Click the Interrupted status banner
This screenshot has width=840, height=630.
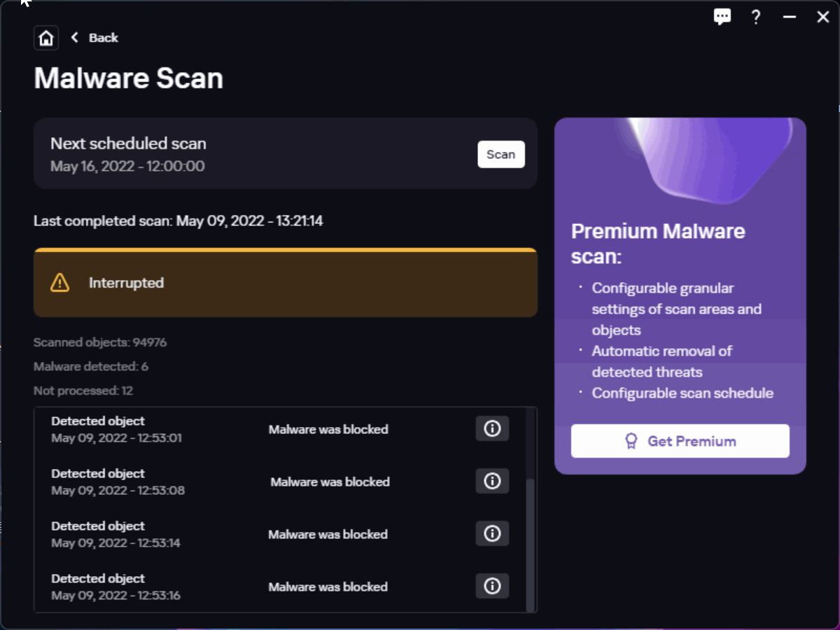[286, 283]
